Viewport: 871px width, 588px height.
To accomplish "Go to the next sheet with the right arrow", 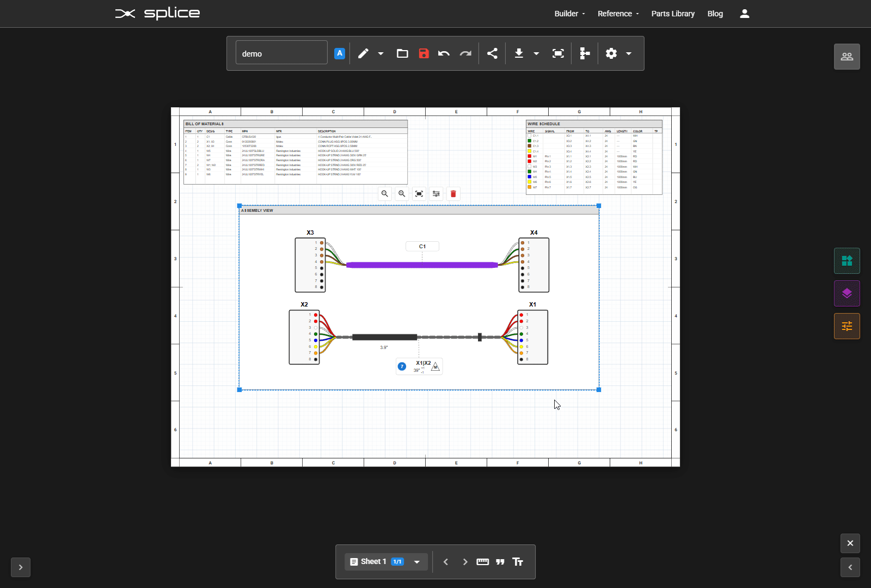I will [465, 561].
